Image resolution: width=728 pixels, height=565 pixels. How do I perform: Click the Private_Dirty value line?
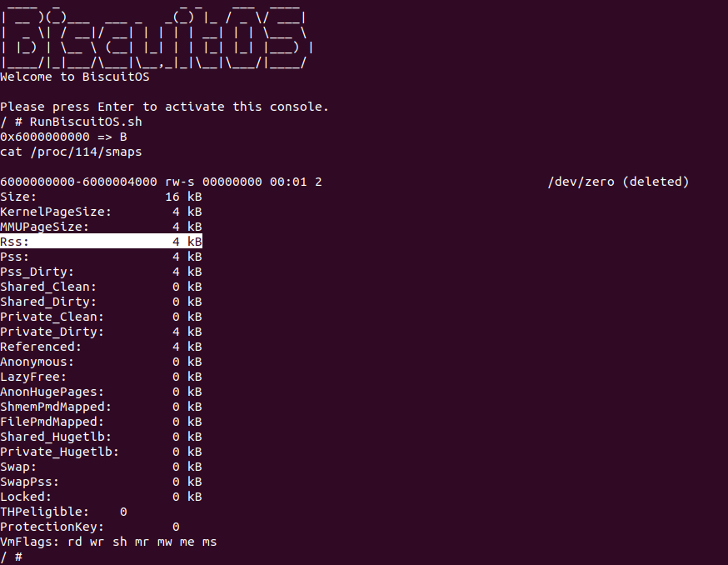(x=101, y=332)
